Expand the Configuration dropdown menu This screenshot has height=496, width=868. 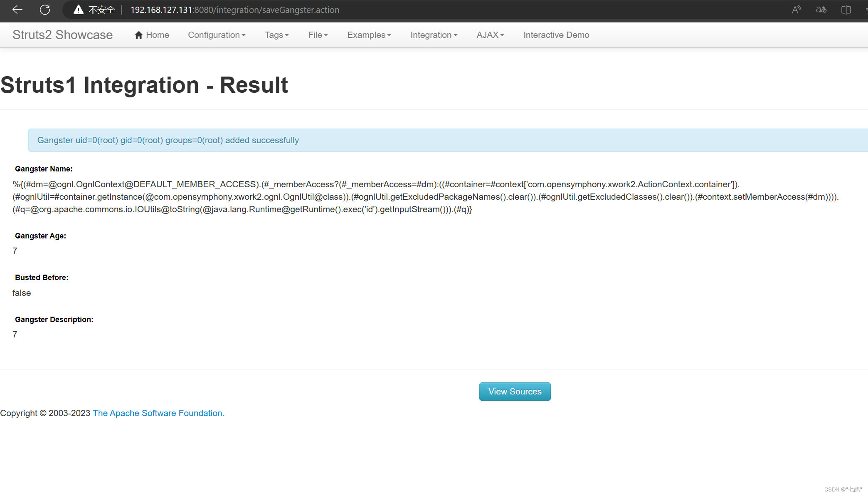(217, 35)
